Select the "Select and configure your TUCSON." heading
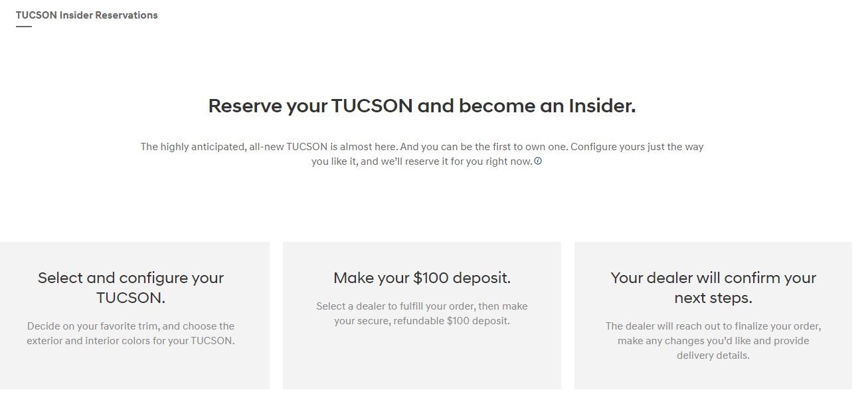Screen dimensions: 868x400 [131, 288]
